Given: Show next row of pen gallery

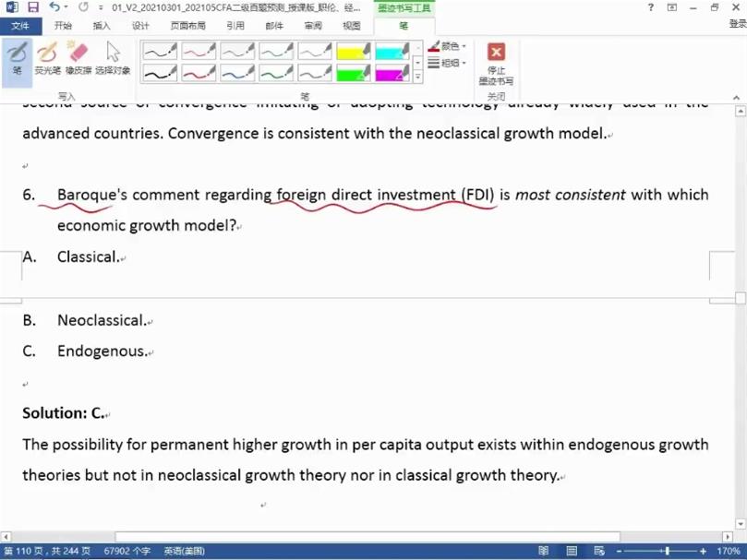Looking at the screenshot, I should point(417,63).
